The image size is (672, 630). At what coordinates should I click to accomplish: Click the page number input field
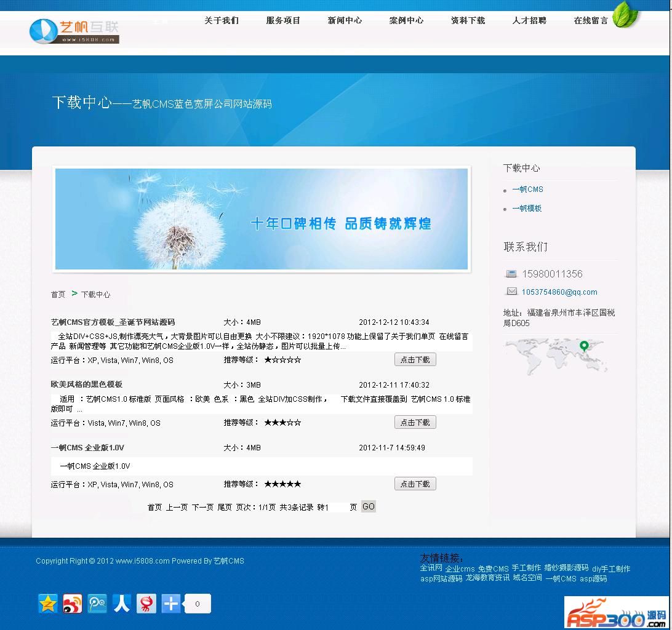pos(338,508)
